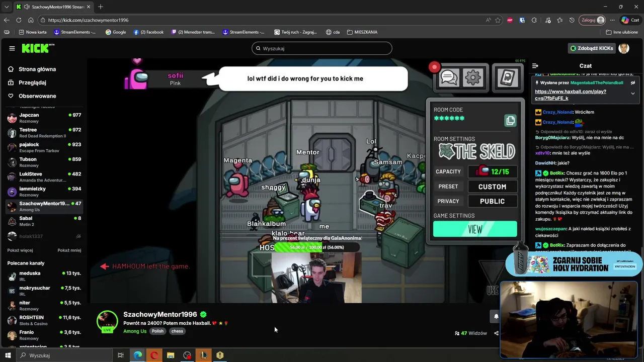This screenshot has height=362, width=644.
Task: Open the Google bookmark
Action: tap(116, 32)
